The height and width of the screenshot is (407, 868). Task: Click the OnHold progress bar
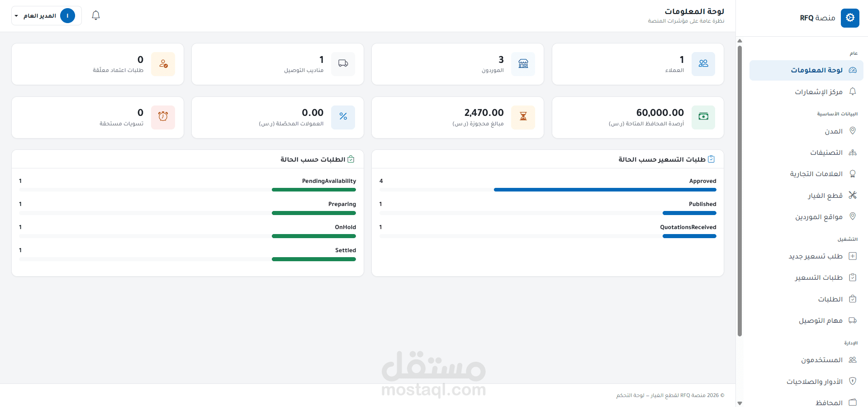pos(314,236)
